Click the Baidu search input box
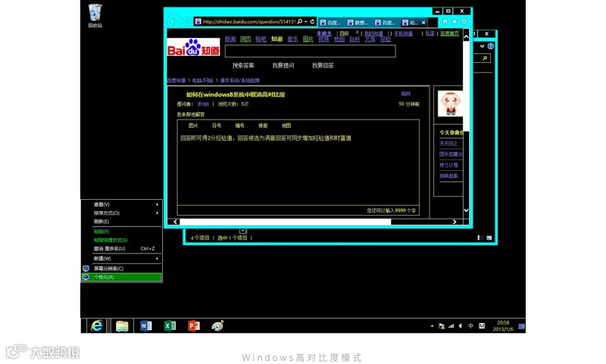This screenshot has width=606, height=364. (x=311, y=51)
